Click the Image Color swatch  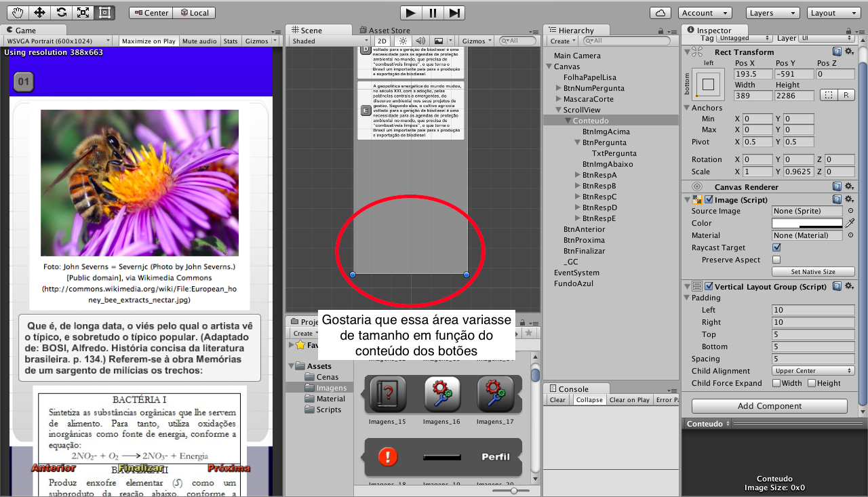[807, 223]
